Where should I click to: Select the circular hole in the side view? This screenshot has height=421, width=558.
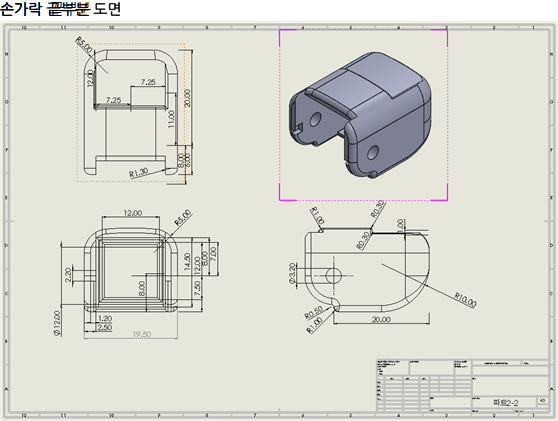(333, 275)
